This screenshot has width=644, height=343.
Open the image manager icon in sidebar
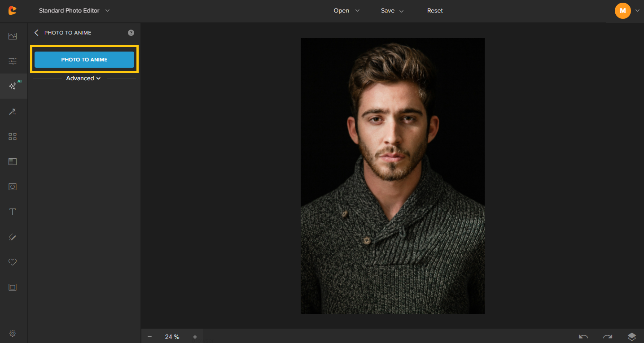click(13, 36)
